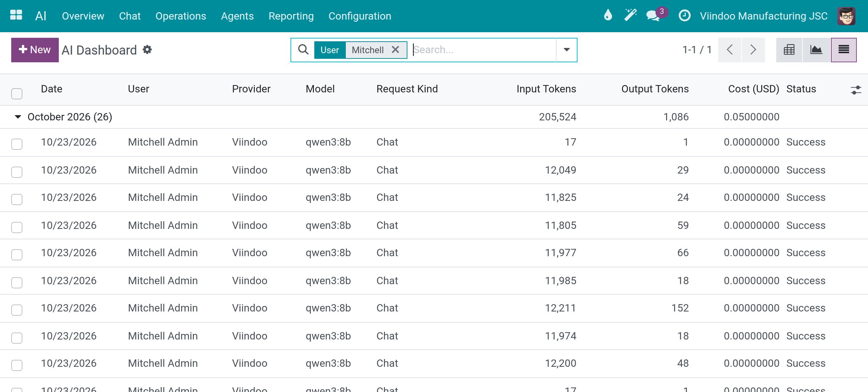Check the row with 11,974 input tokens
Screen dimensions: 868x392
pos(17,338)
